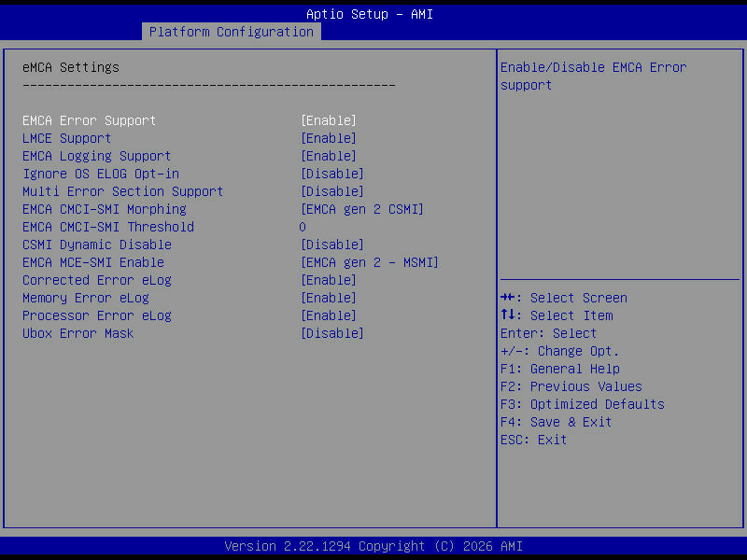Select the CSMI Dynamic Disable setting
This screenshot has height=560, width=747.
[97, 245]
